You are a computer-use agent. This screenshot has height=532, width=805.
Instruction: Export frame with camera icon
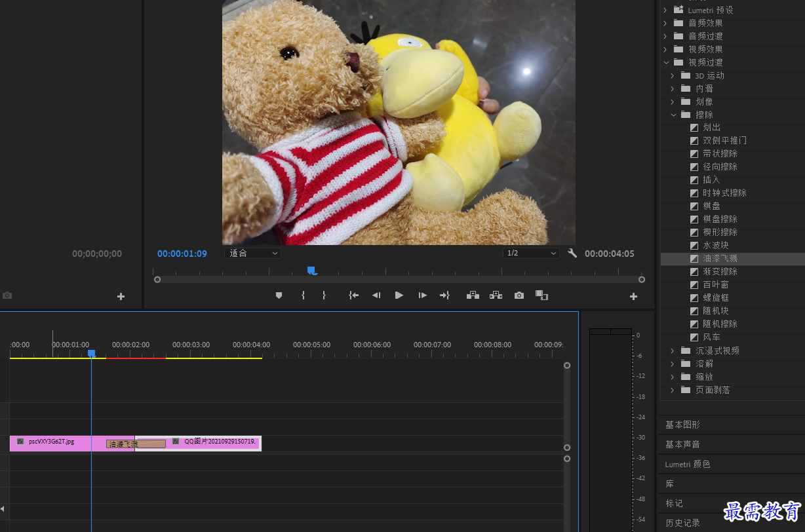[519, 295]
